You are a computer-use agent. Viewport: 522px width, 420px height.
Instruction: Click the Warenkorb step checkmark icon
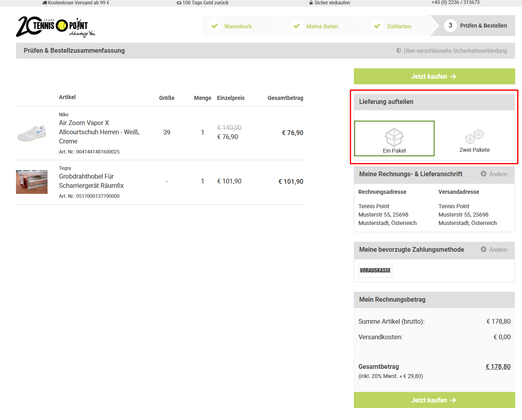[214, 26]
